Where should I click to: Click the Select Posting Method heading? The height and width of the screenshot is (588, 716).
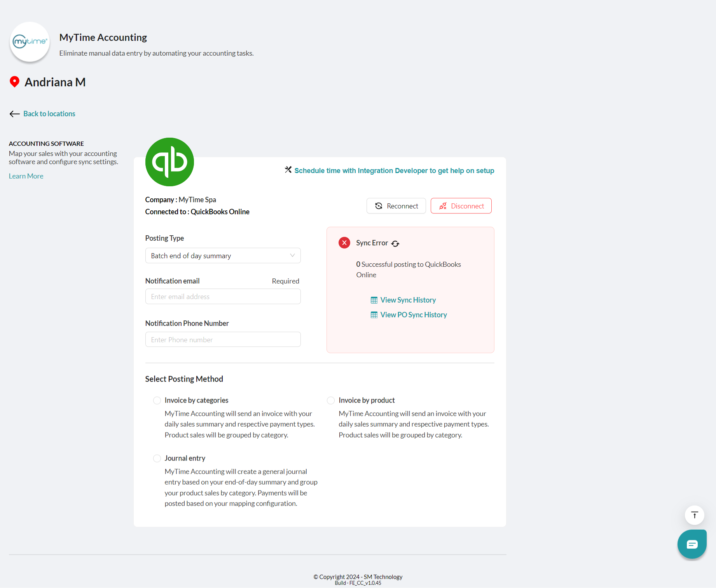coord(184,379)
